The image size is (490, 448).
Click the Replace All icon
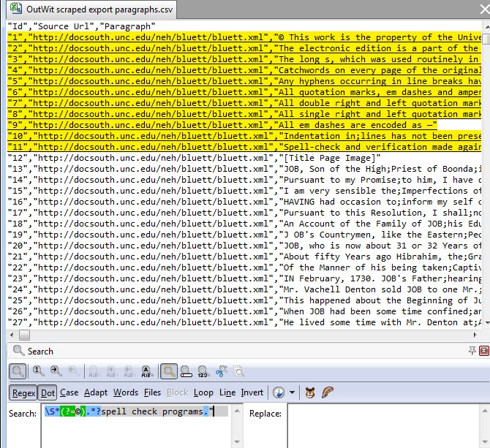coord(146,371)
